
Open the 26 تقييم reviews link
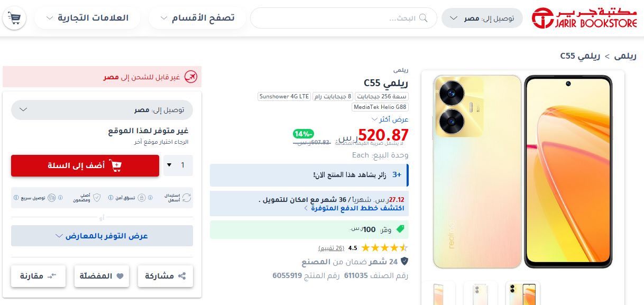click(x=332, y=248)
